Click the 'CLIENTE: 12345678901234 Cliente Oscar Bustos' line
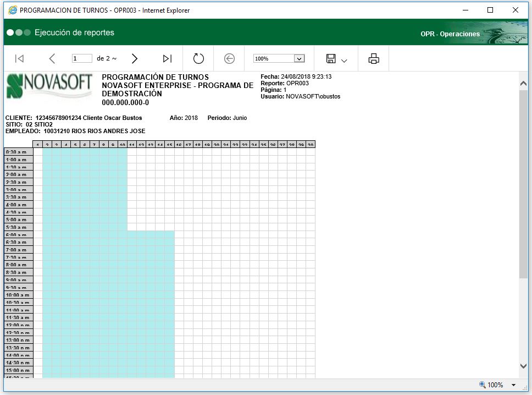 [x=74, y=118]
